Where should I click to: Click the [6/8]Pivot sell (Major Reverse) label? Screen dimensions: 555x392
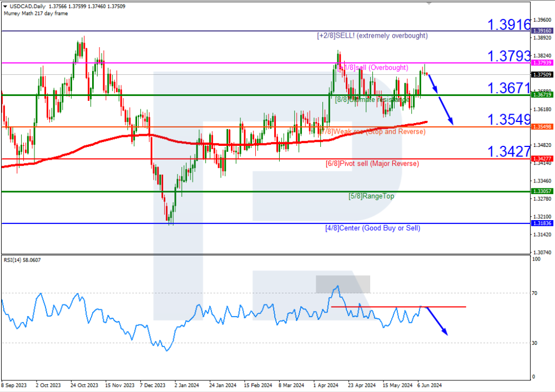click(372, 164)
